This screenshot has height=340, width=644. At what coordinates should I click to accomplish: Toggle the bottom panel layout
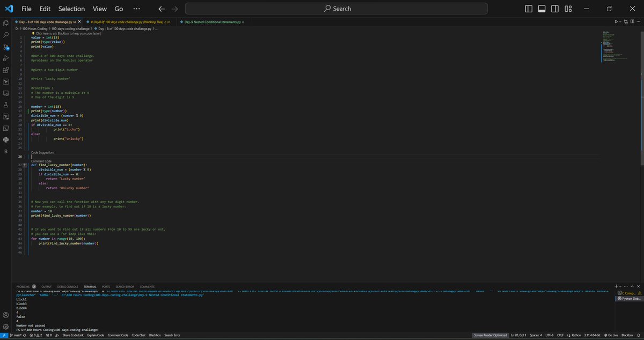(x=541, y=9)
